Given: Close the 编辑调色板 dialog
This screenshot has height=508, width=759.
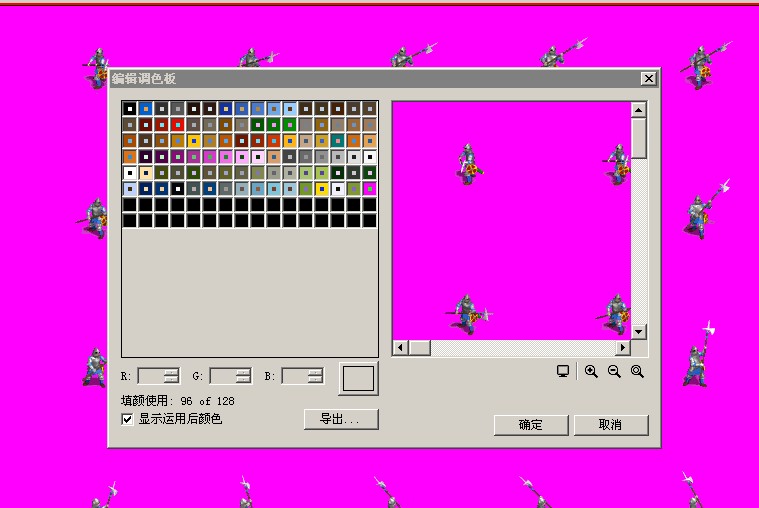Looking at the screenshot, I should point(648,78).
